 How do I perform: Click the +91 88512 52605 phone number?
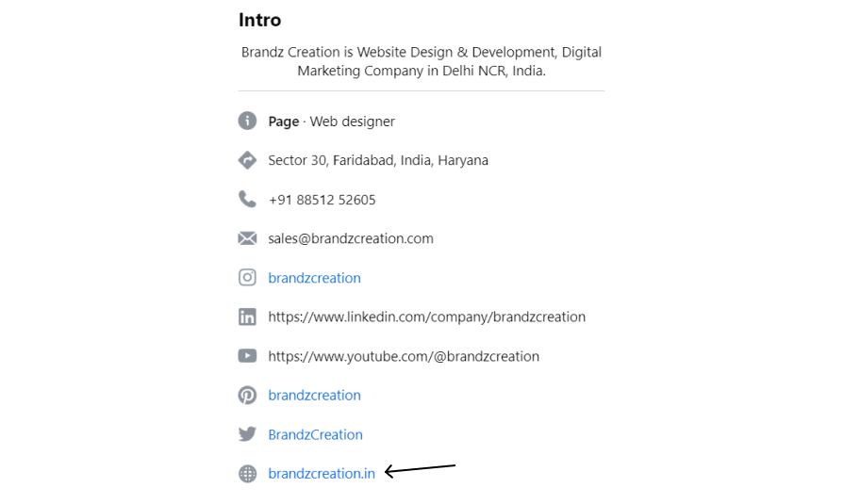click(x=322, y=200)
